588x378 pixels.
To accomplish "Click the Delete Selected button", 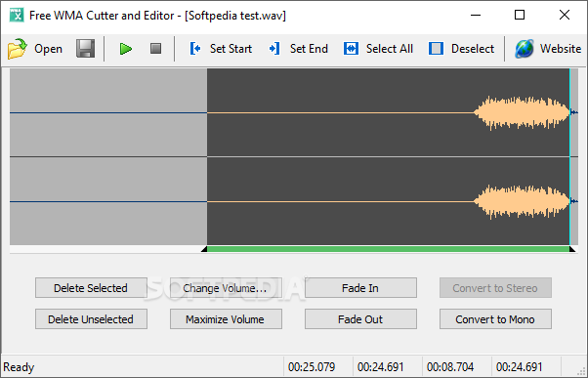I will click(x=91, y=287).
